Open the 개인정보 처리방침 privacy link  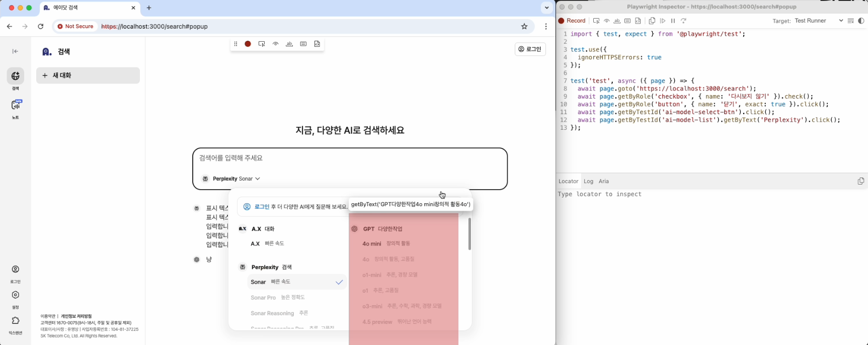[x=76, y=316]
